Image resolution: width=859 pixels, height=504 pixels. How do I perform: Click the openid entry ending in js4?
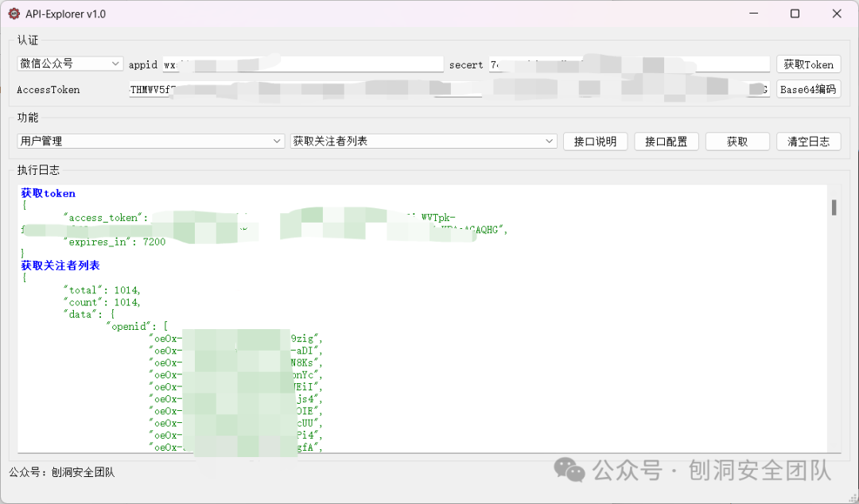point(236,399)
